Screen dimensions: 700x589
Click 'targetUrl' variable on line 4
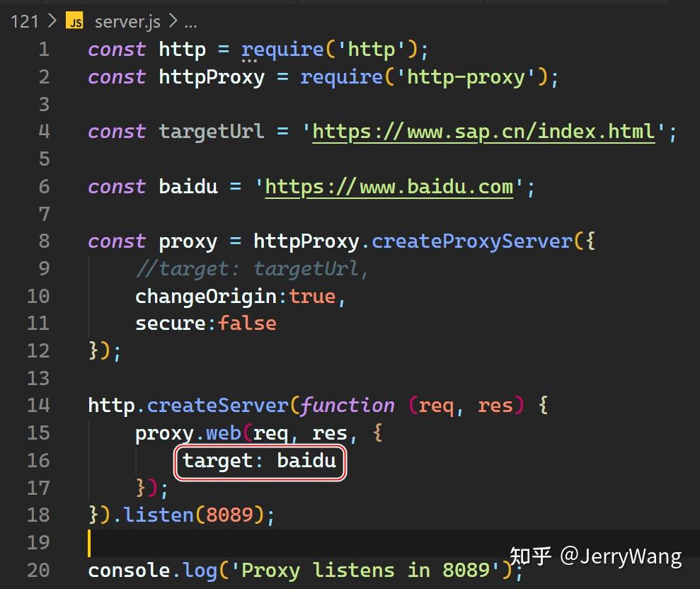(x=212, y=132)
